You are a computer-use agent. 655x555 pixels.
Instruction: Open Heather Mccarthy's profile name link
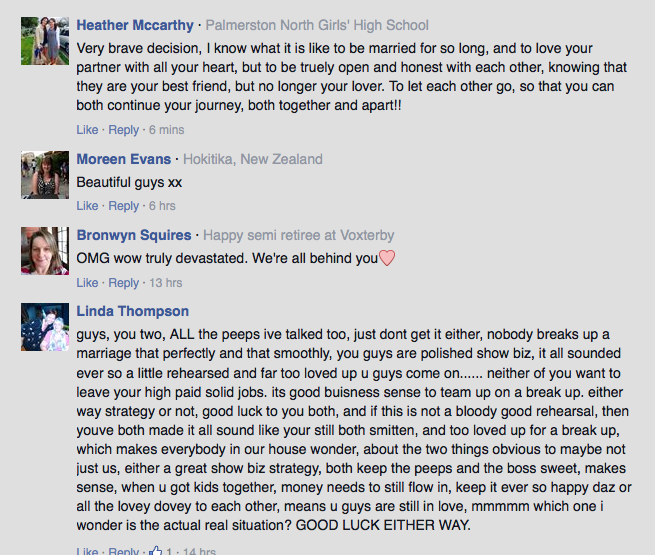point(135,25)
